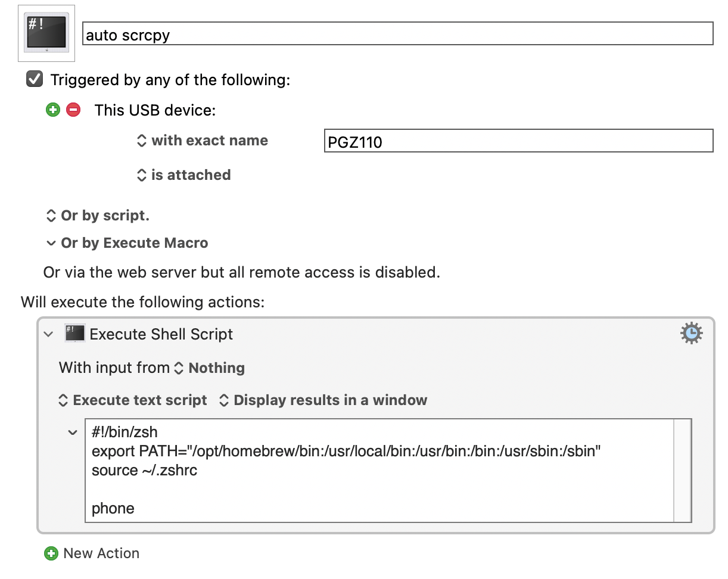Open the 'With input from Nothing' menu
The image size is (728, 579).
(210, 368)
